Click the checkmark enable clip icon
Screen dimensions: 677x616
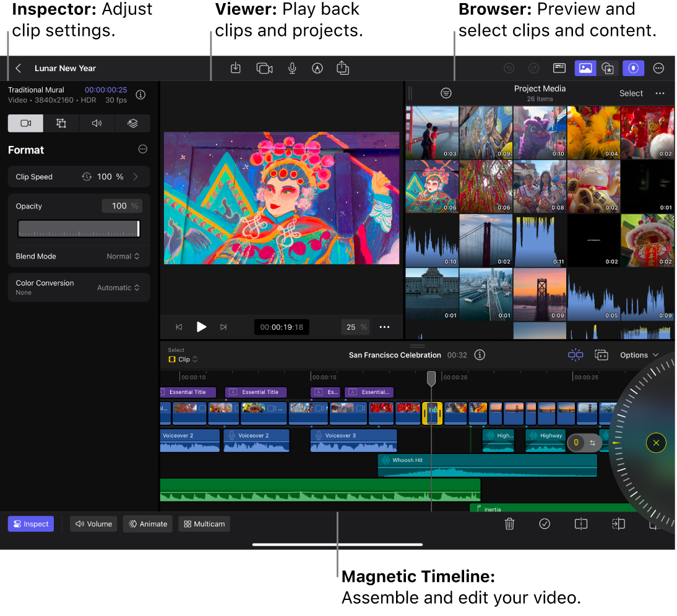coord(545,524)
